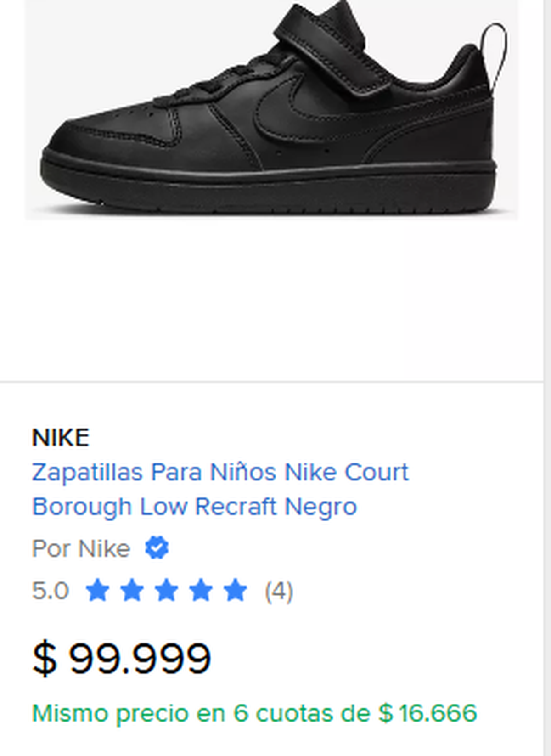Open the (4) reviews count
This screenshot has width=551, height=756.
coord(279,591)
